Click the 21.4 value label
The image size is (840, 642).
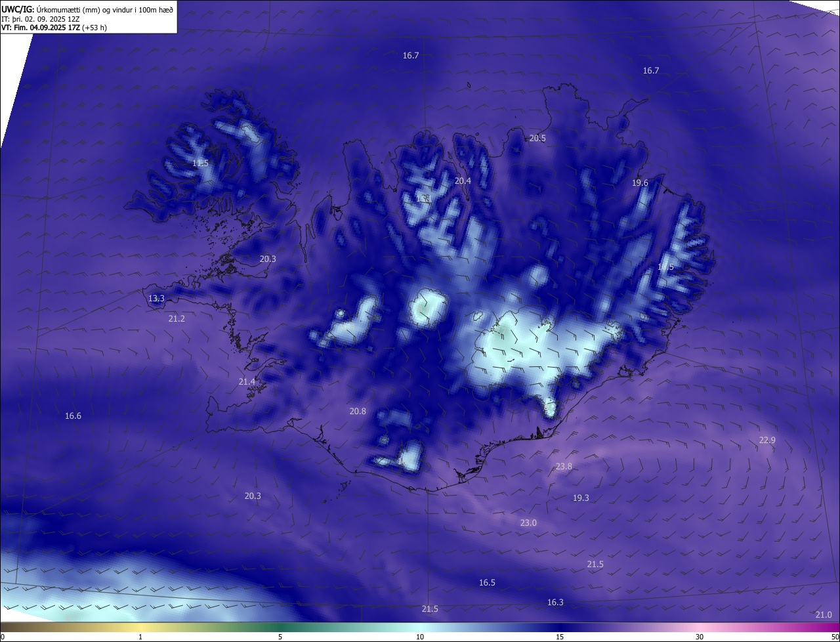(247, 382)
